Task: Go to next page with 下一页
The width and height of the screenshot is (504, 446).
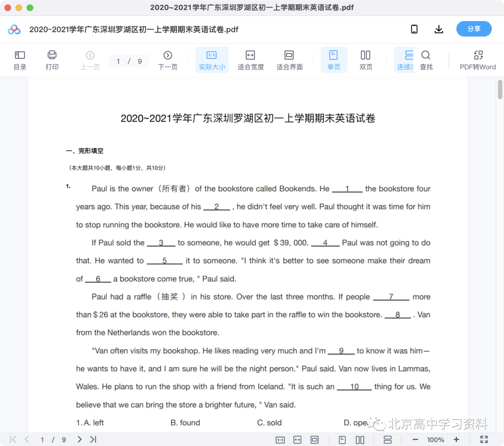Action: tap(168, 60)
